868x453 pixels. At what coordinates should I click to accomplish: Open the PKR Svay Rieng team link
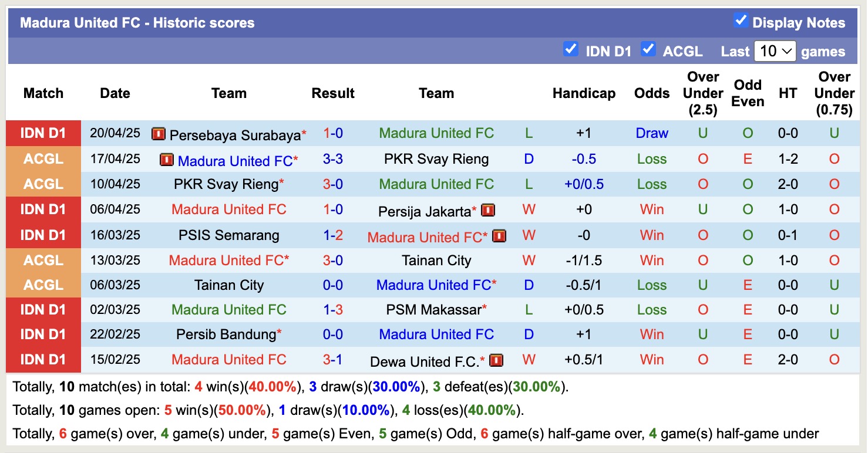pyautogui.click(x=436, y=159)
